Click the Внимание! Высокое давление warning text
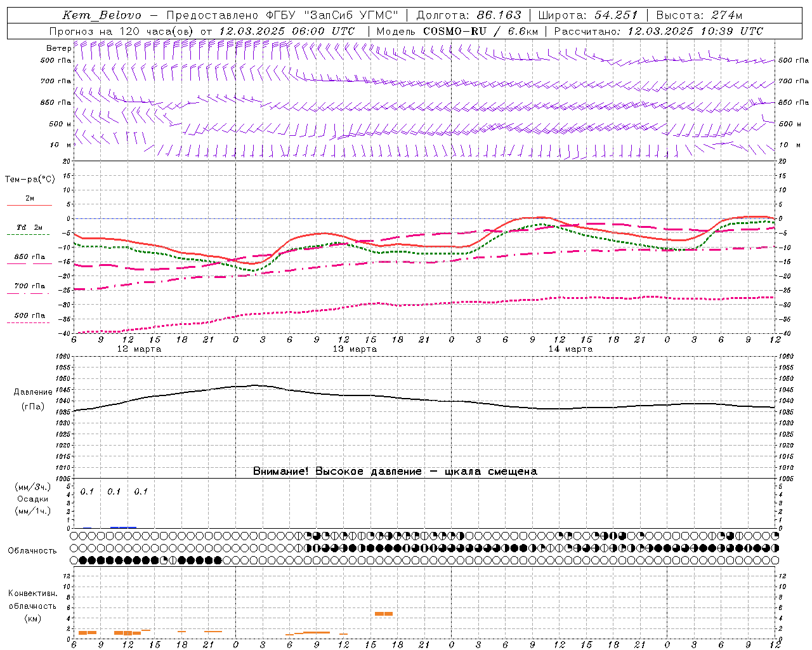The width and height of the screenshot is (812, 650). pos(395,472)
